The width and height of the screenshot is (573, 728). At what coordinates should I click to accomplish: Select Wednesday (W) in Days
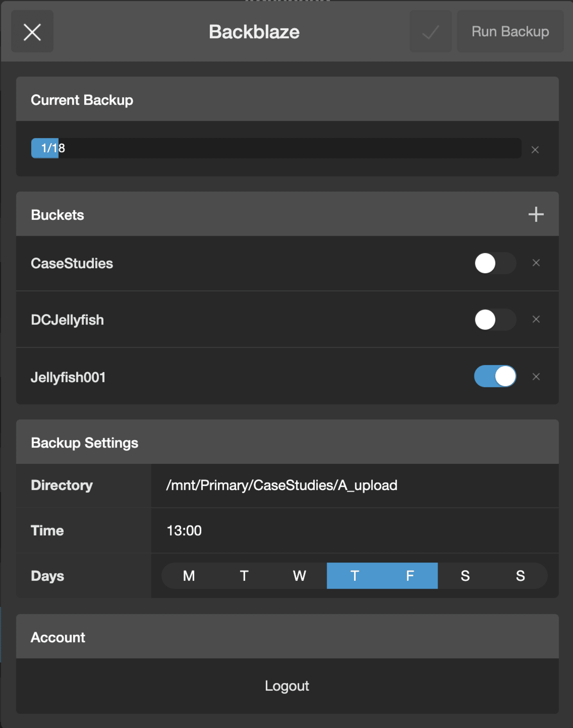(x=300, y=576)
